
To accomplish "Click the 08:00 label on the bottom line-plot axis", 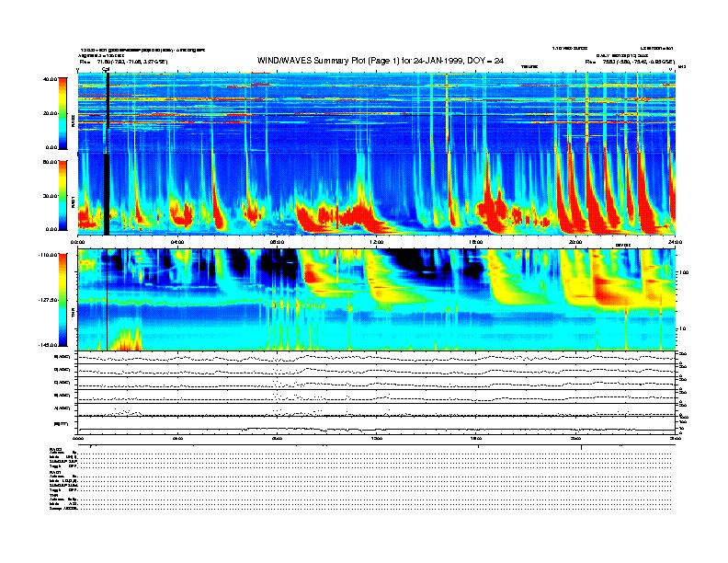I will tap(277, 438).
